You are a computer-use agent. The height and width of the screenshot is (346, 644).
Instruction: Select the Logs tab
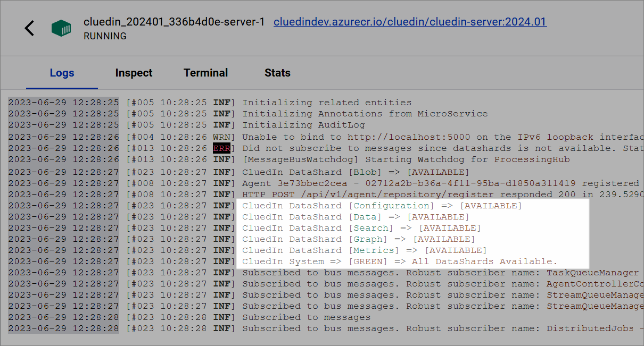click(62, 73)
